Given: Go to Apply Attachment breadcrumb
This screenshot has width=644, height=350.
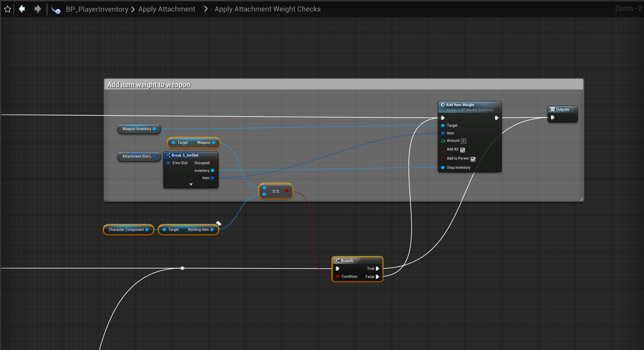Looking at the screenshot, I should pyautogui.click(x=167, y=9).
